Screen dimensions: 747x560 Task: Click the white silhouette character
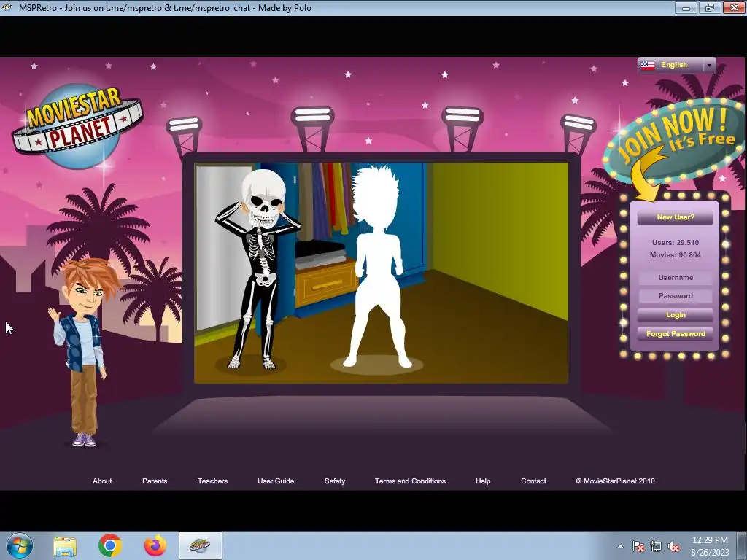(x=378, y=267)
